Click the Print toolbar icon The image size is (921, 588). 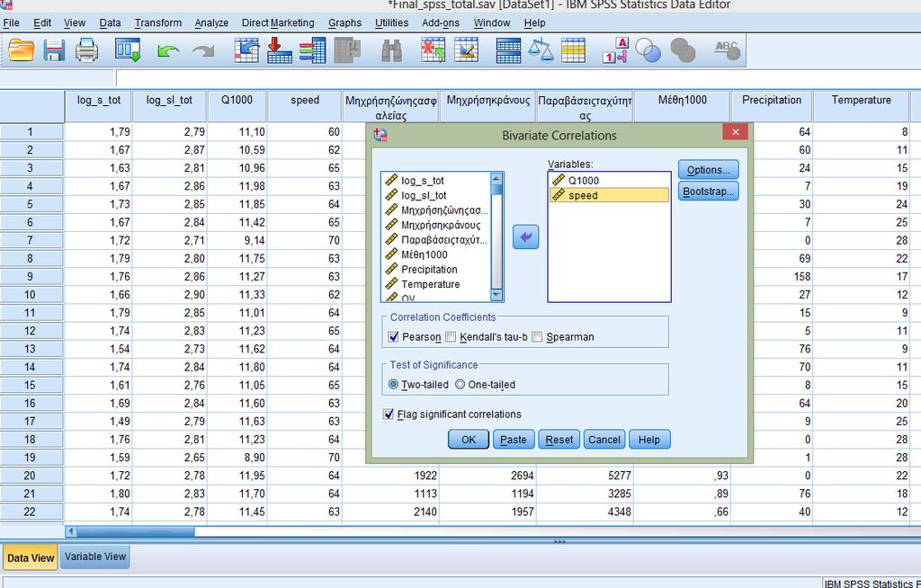(x=87, y=50)
